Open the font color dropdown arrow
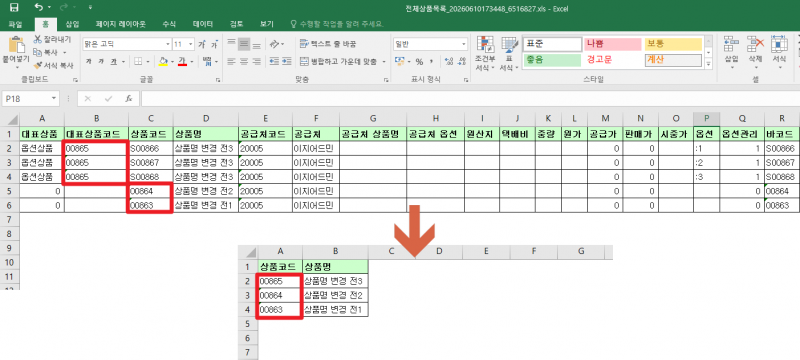 click(191, 62)
